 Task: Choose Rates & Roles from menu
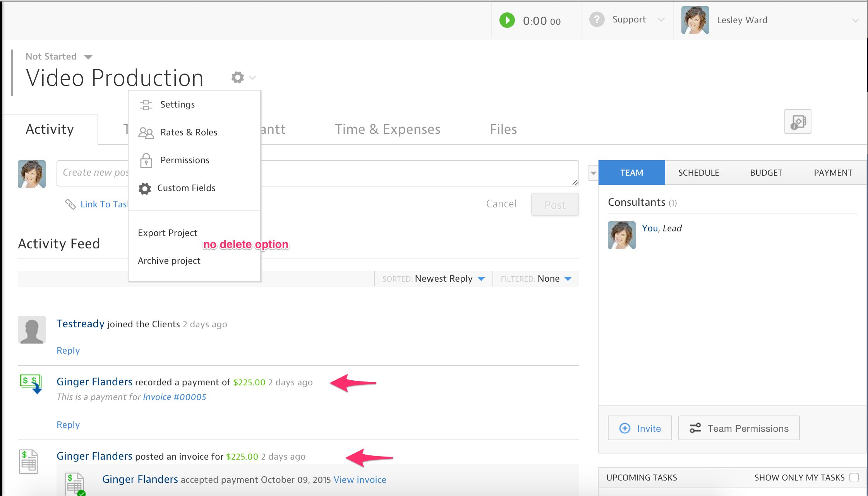(x=189, y=132)
